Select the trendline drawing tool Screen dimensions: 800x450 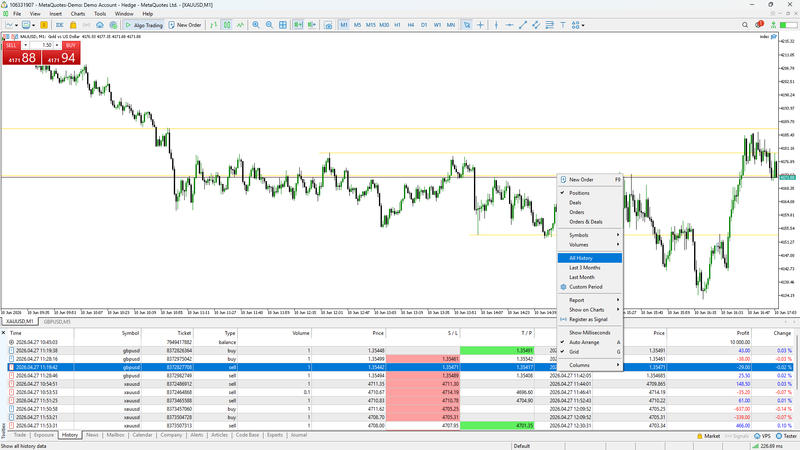522,24
